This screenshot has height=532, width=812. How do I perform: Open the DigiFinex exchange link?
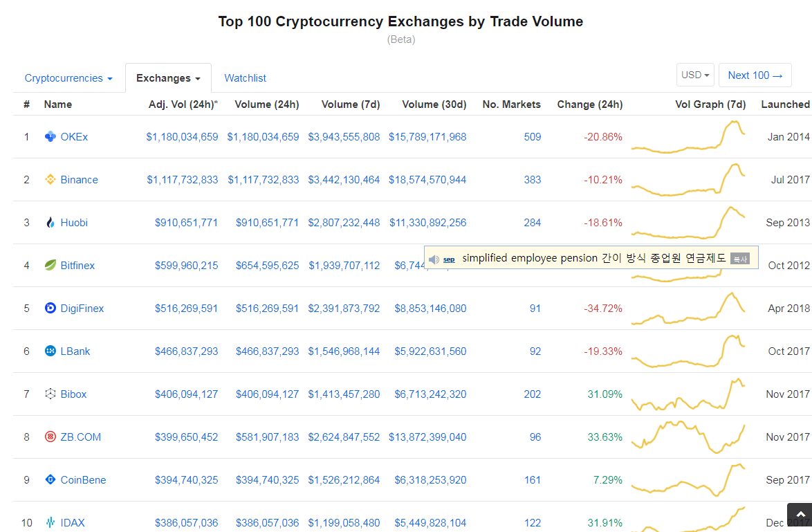coord(82,309)
